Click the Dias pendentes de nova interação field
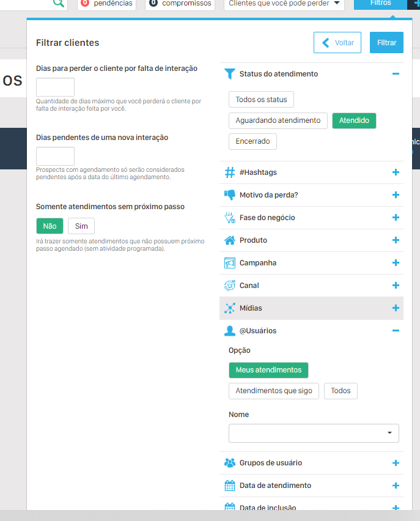The image size is (420, 521). [55, 156]
